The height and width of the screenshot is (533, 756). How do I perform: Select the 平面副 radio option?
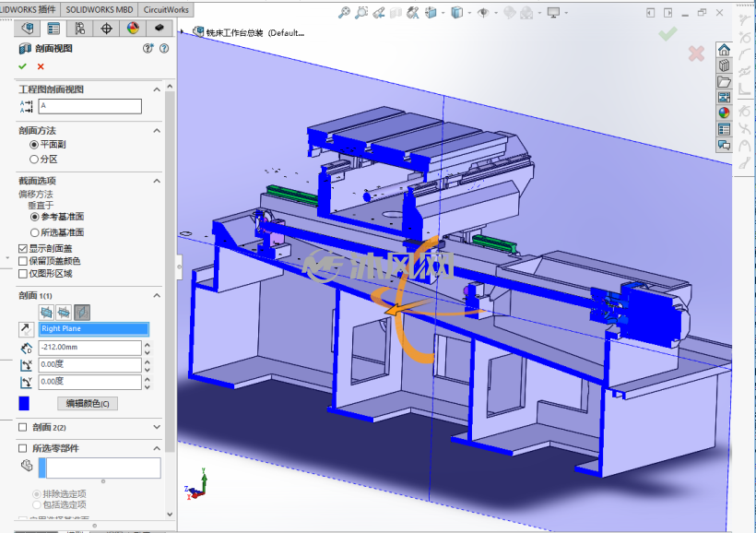click(x=34, y=145)
